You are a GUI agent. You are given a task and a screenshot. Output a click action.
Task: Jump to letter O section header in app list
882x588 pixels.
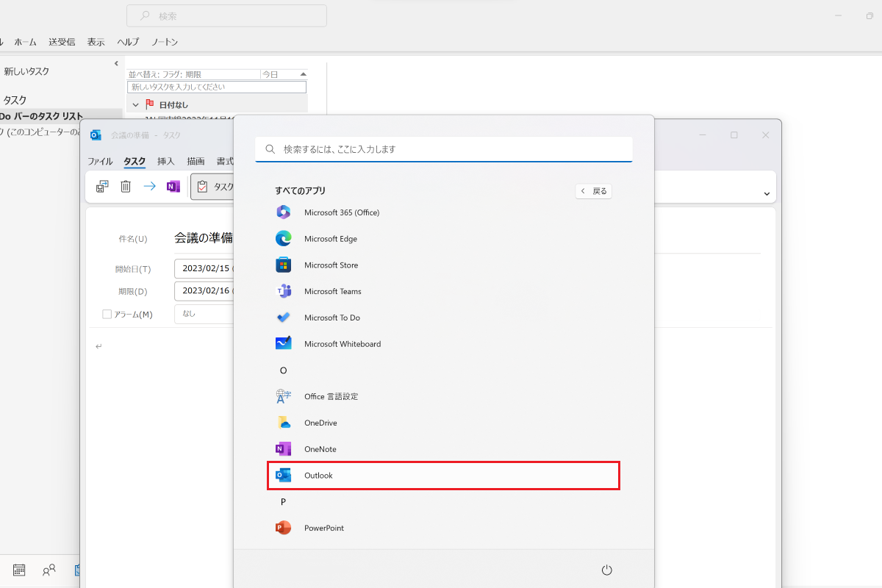coord(284,370)
